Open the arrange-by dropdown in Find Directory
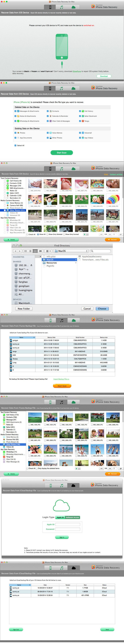 pos(48,251)
